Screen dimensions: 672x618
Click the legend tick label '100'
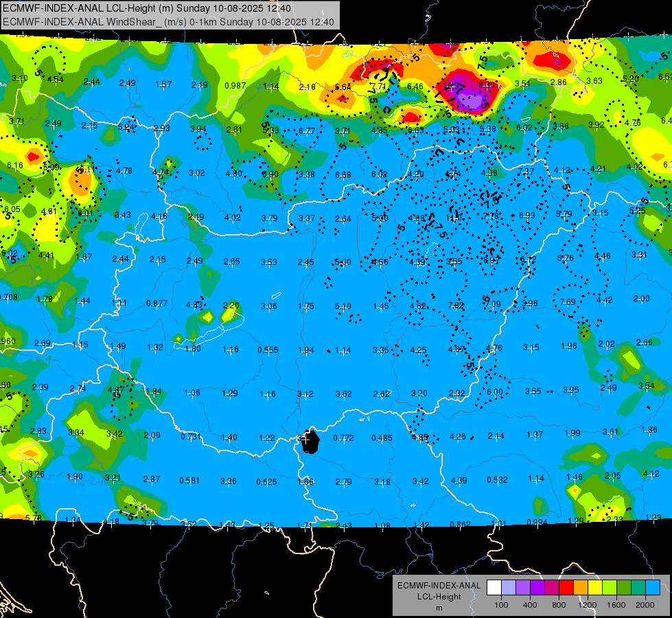501,605
